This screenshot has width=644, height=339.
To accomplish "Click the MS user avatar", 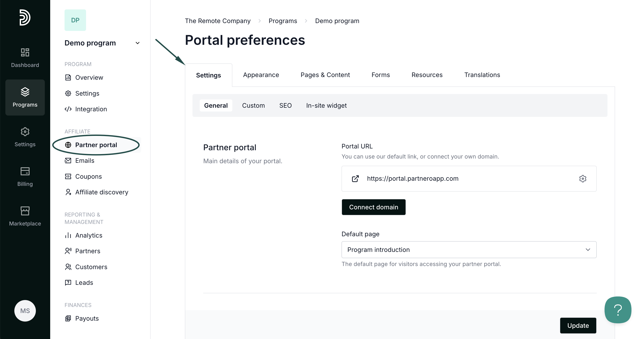I will tap(25, 311).
